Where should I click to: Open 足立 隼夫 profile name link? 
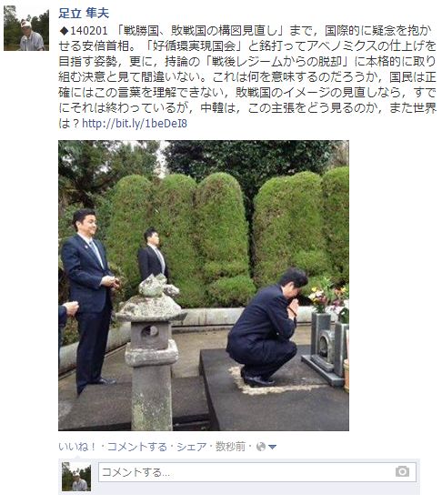[x=84, y=13]
